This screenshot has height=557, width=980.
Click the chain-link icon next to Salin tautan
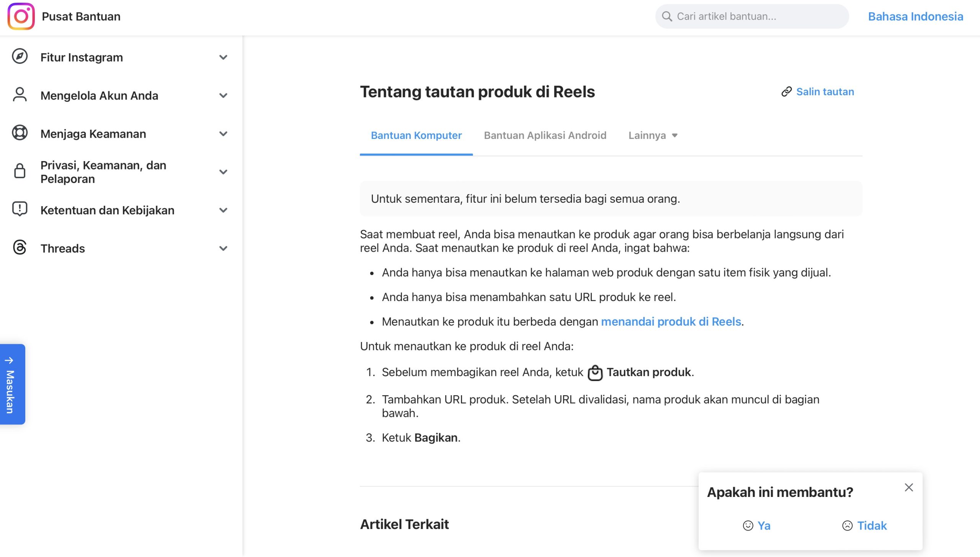coord(786,92)
